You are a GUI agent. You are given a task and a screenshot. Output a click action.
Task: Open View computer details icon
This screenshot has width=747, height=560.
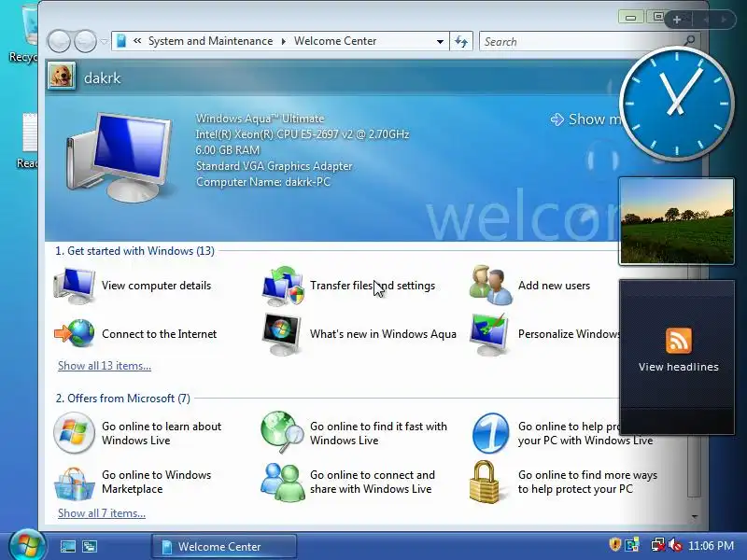click(75, 286)
